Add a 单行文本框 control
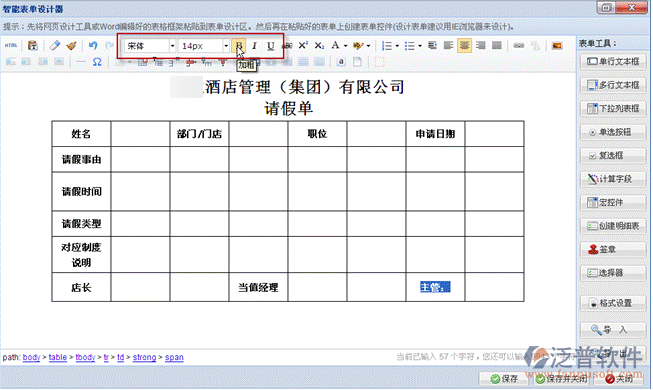The height and width of the screenshot is (390, 653). click(x=613, y=62)
